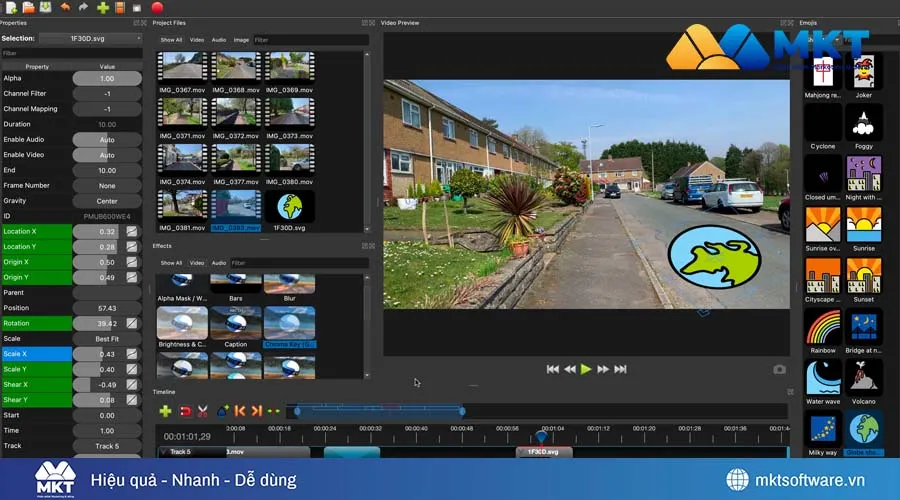
Task: Click the red Export Video button
Action: coord(157,7)
